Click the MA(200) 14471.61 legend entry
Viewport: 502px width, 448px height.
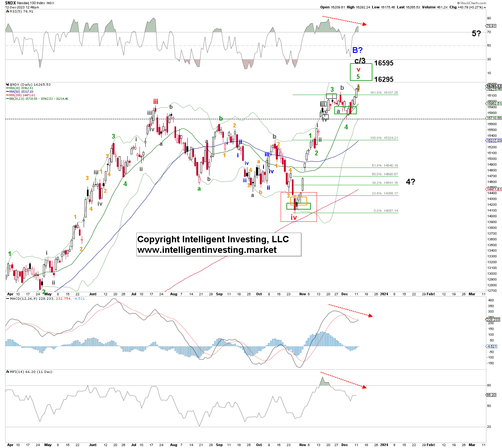[21, 95]
